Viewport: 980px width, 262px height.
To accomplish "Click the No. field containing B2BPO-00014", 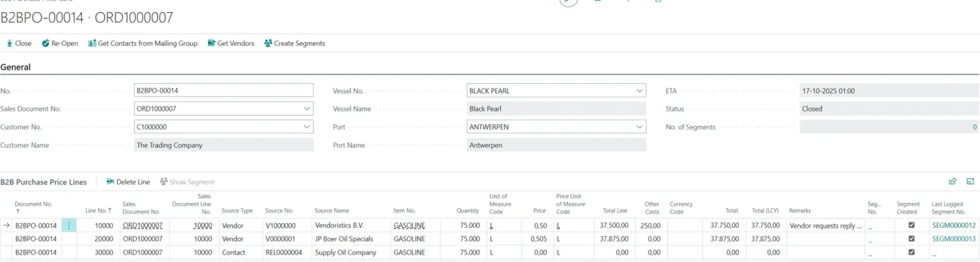I will click(223, 90).
